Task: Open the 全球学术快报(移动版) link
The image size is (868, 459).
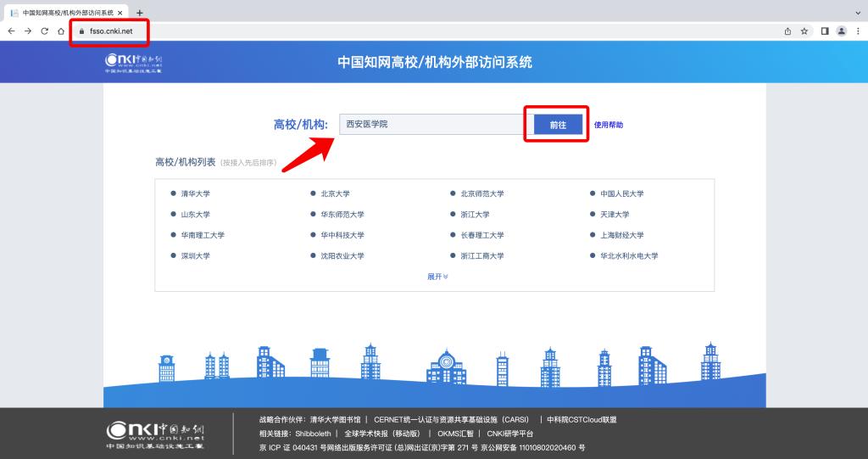Action: click(382, 434)
